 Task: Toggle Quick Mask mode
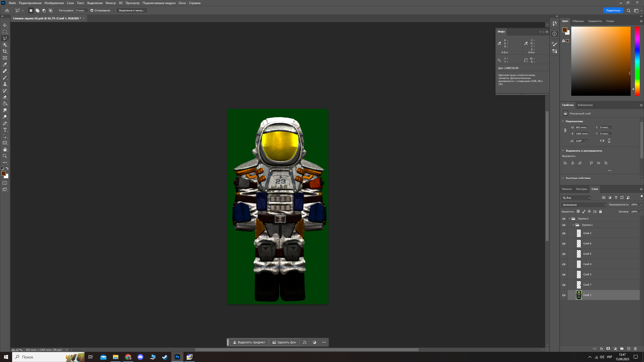[x=5, y=183]
